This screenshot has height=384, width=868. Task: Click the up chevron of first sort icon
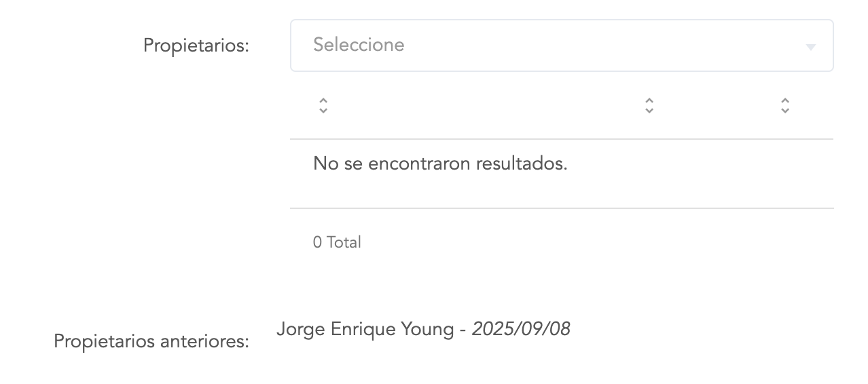(323, 100)
